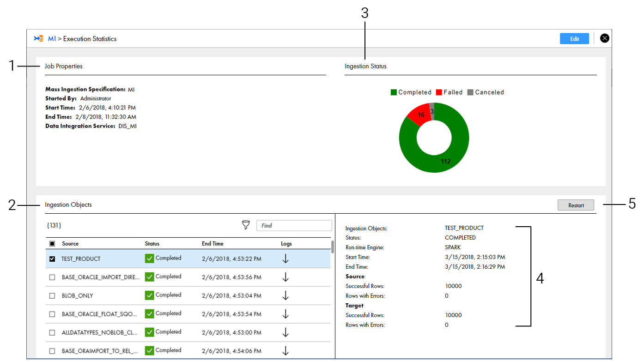Click the Job Properties section heading
Screen dimensions: 644x361
(x=64, y=66)
